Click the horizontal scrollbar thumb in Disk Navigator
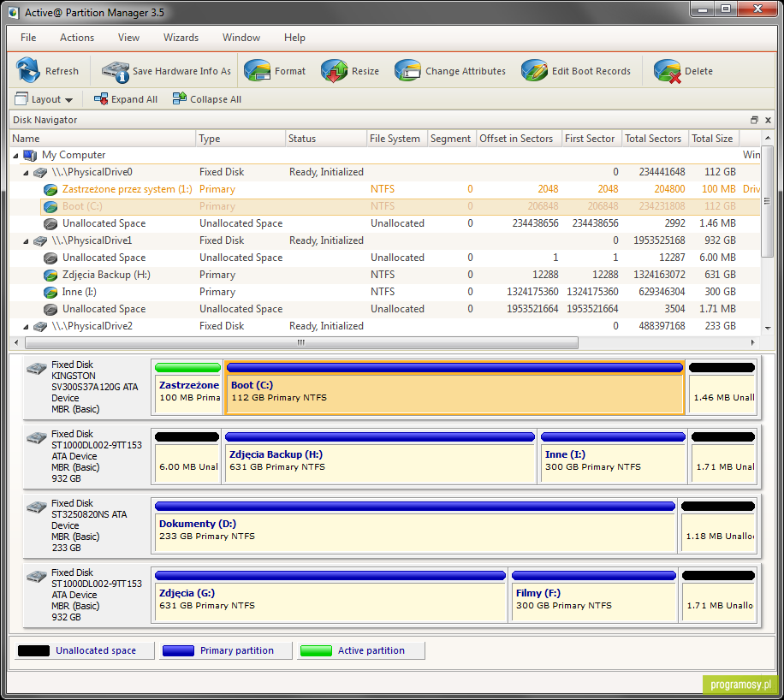The height and width of the screenshot is (700, 784). [301, 343]
